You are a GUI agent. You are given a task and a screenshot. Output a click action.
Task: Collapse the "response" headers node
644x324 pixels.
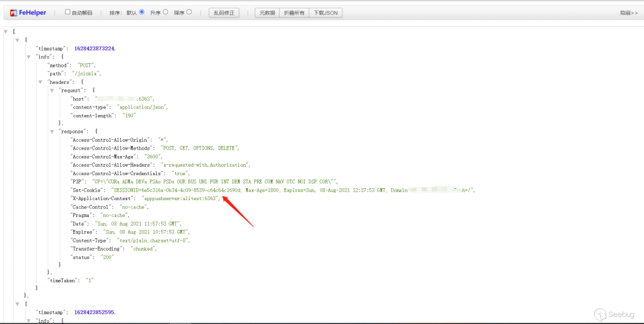pos(52,132)
